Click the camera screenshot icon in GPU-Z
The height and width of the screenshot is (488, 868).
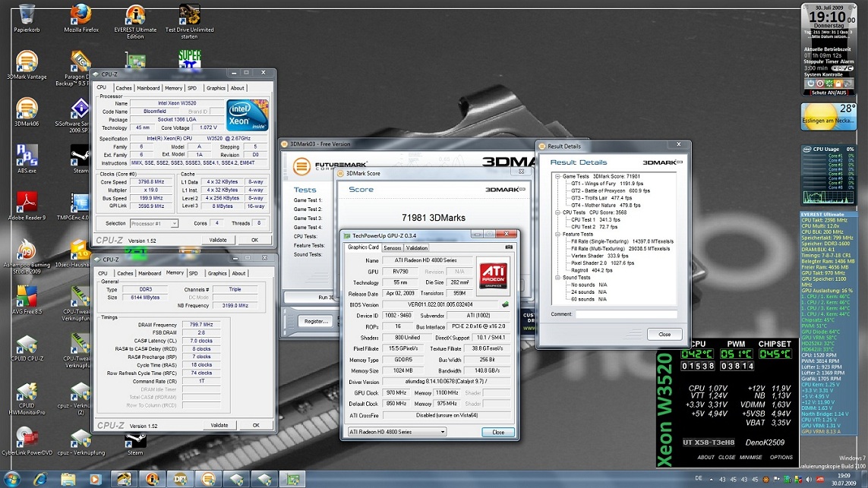(x=509, y=247)
